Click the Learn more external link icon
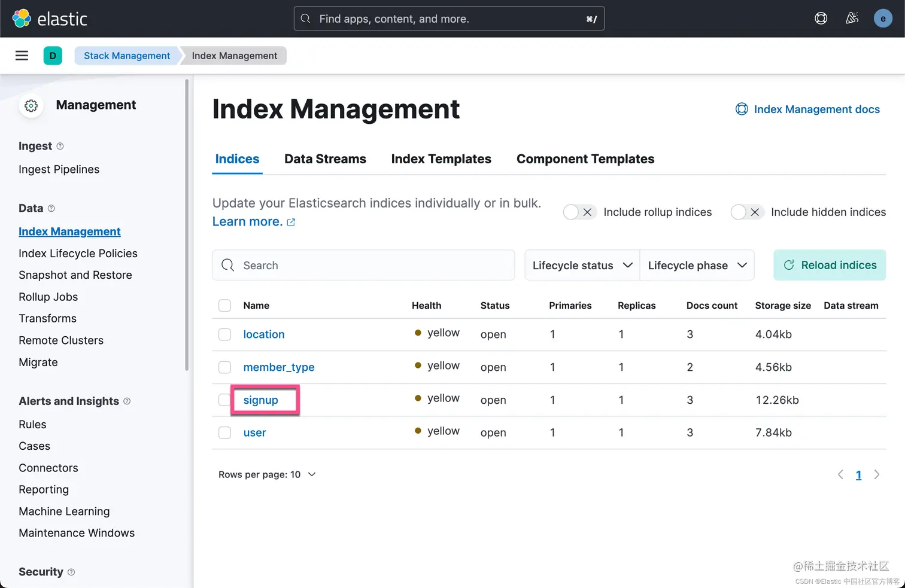Viewport: 905px width, 588px height. [x=291, y=222]
